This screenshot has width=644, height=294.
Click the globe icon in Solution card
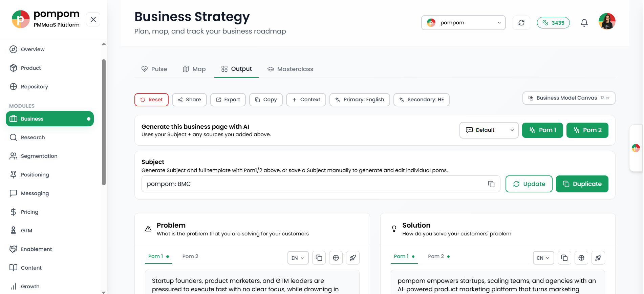coord(581,258)
